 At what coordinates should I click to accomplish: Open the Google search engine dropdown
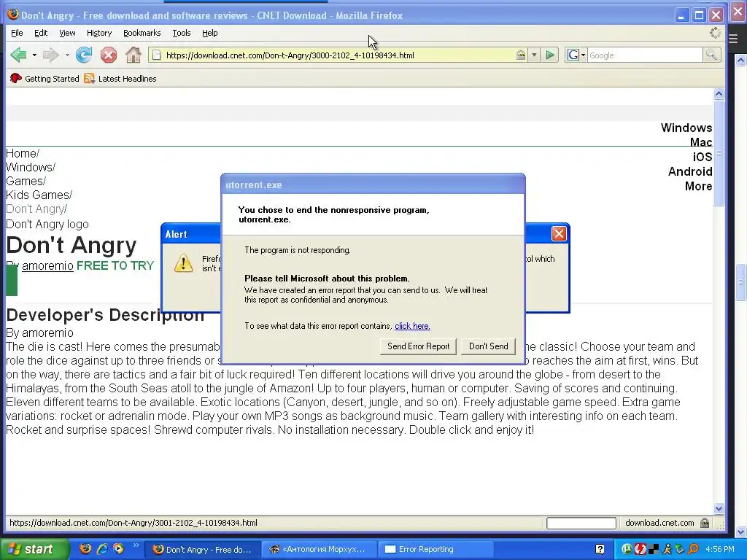[x=576, y=55]
